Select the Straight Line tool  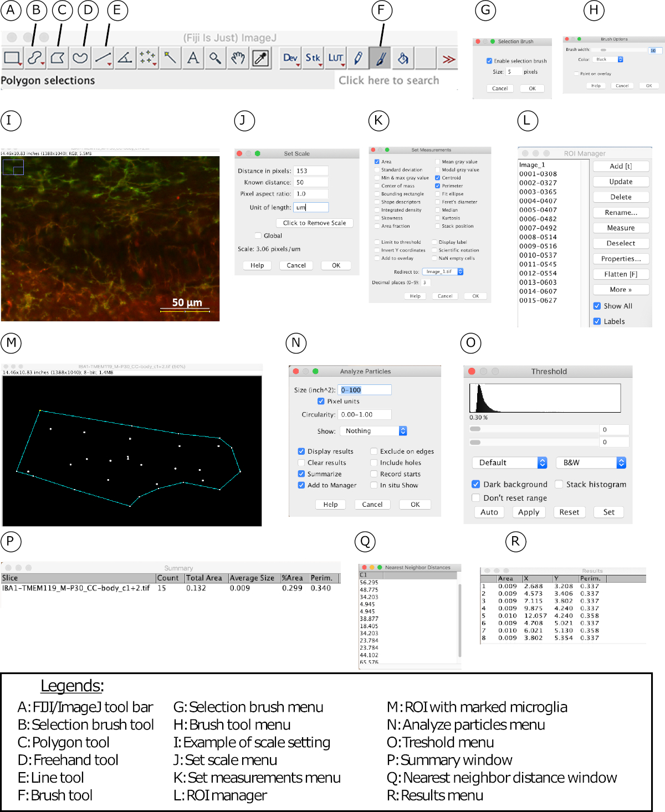tap(103, 58)
